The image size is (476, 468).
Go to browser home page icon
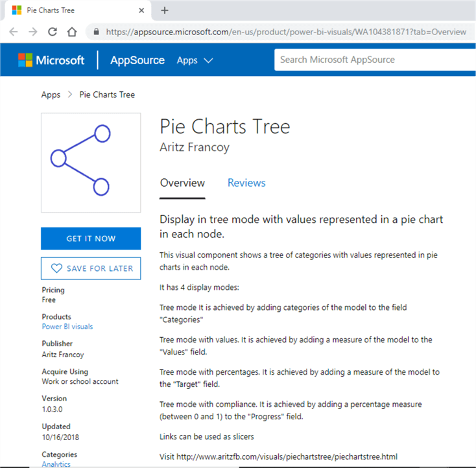click(72, 32)
